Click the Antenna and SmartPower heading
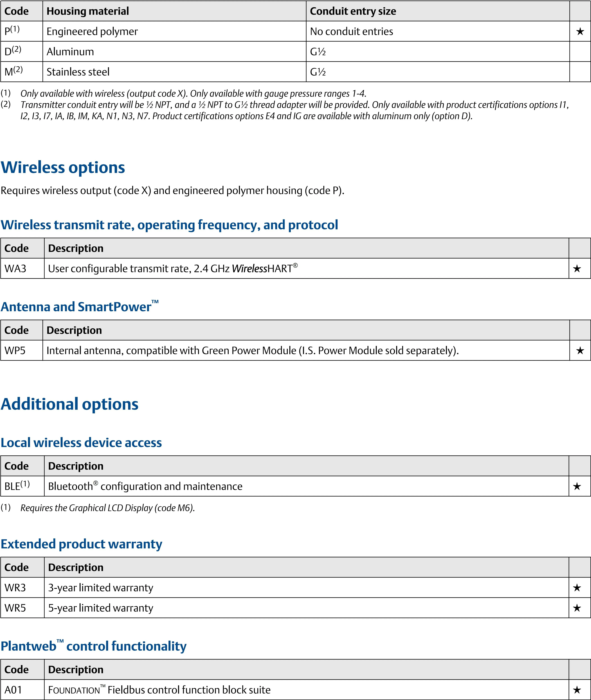The width and height of the screenshot is (591, 700). (79, 307)
